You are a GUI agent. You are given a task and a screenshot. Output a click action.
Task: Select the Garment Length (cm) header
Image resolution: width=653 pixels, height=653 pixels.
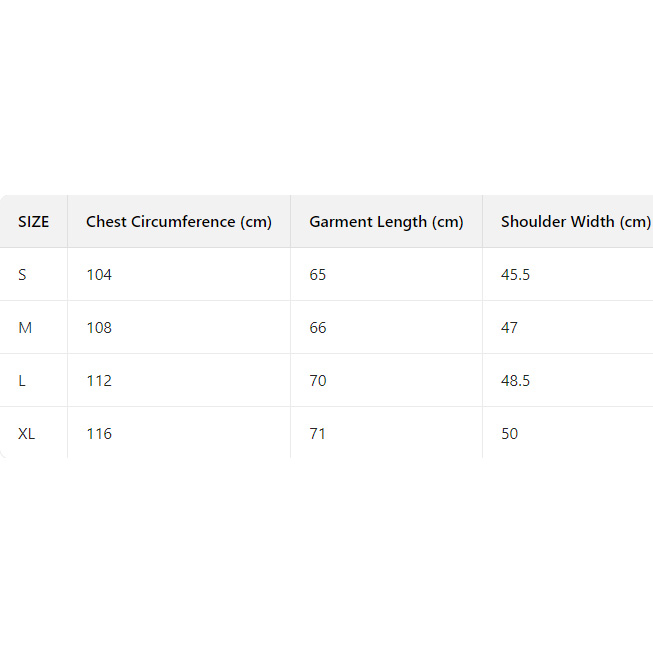(x=386, y=222)
